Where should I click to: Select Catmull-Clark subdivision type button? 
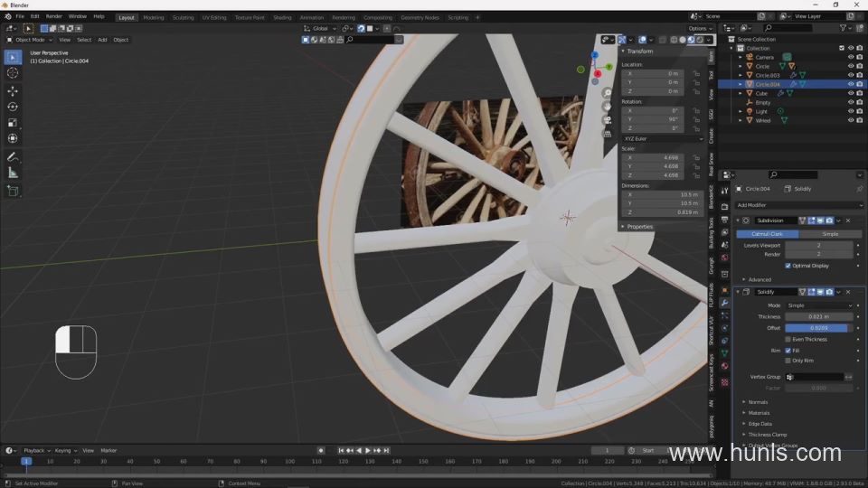click(768, 234)
